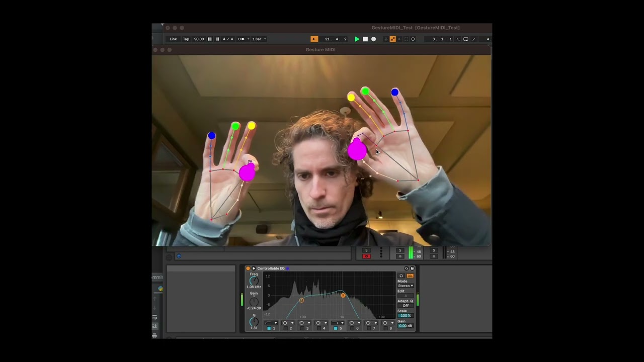Disable EQ band 1 activator
Viewport: 644px width, 362px height.
point(269,328)
